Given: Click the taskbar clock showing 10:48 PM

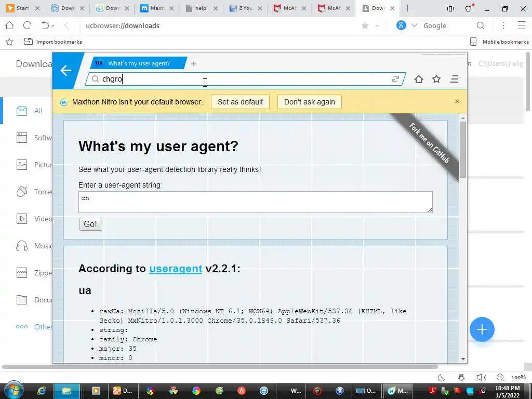Looking at the screenshot, I should [507, 392].
